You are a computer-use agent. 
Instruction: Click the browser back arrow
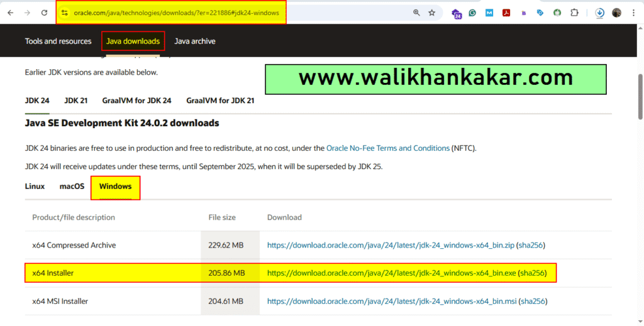click(x=11, y=13)
